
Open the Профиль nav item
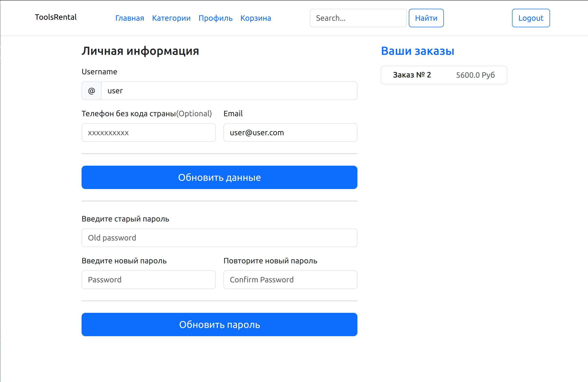[215, 18]
